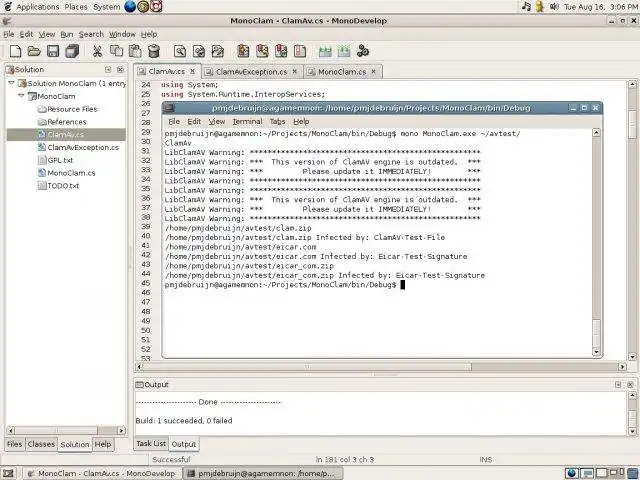Close the Output panel with its header button
Image resolution: width=640 pixels, height=480 pixels.
(630, 384)
